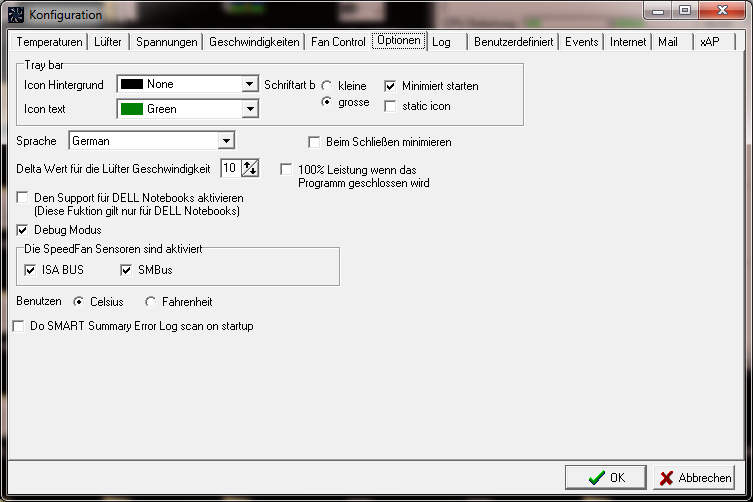Open the Fan Control tab
Viewport: 753px width, 502px height.
338,42
